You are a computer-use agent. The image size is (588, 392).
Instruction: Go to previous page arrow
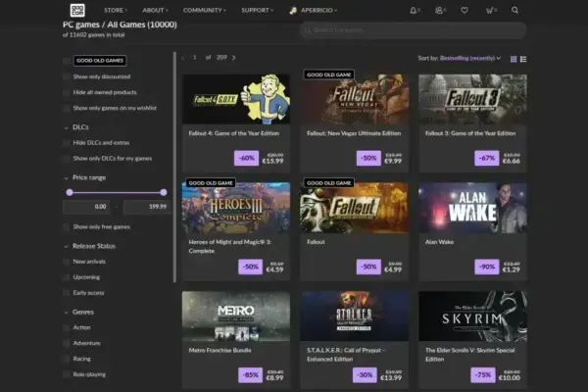(183, 58)
